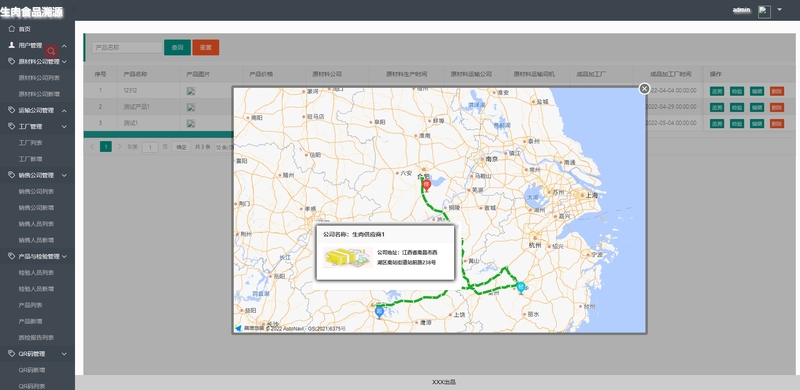Click the red destination marker near 合肥
Image resolution: width=800 pixels, height=390 pixels.
click(x=427, y=185)
